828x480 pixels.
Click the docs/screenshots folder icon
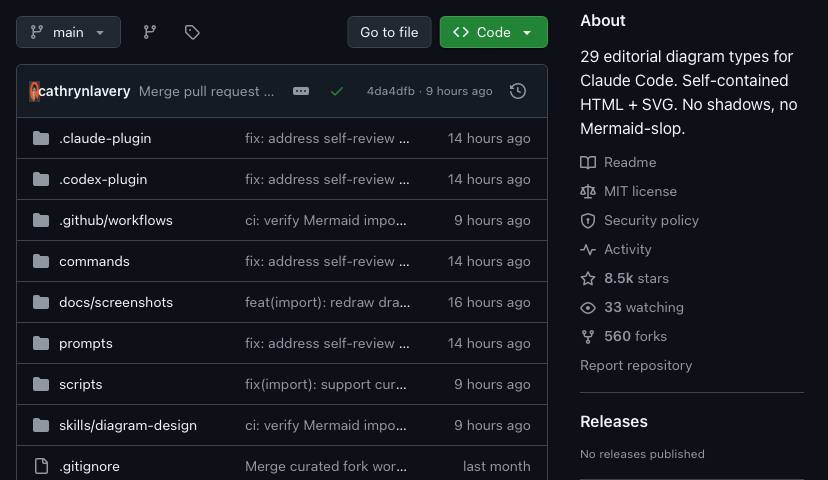(x=41, y=303)
